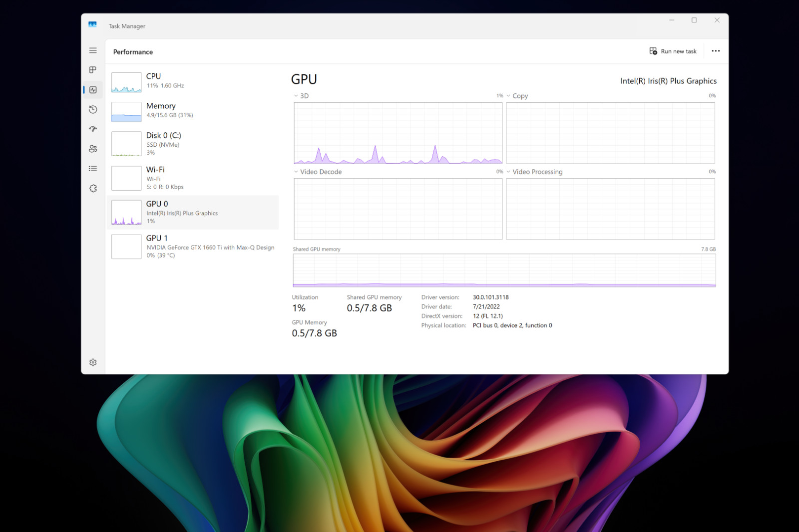Viewport: 799px width, 532px height.
Task: Click the Memory usage thumbnail graph
Action: click(126, 112)
